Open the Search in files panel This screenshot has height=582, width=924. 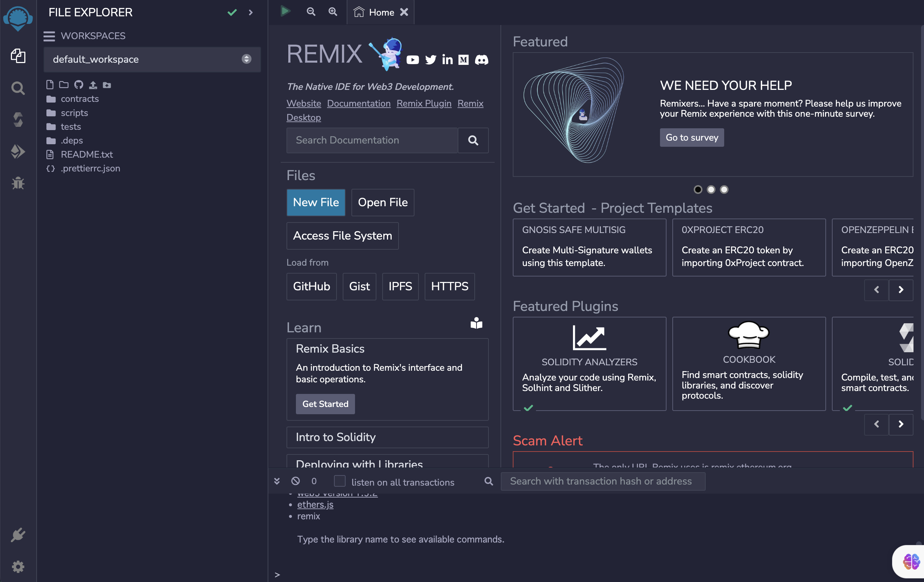click(18, 88)
